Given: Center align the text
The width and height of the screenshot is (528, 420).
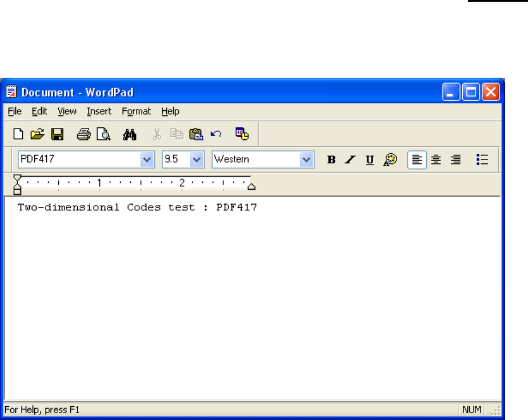Looking at the screenshot, I should (x=436, y=159).
